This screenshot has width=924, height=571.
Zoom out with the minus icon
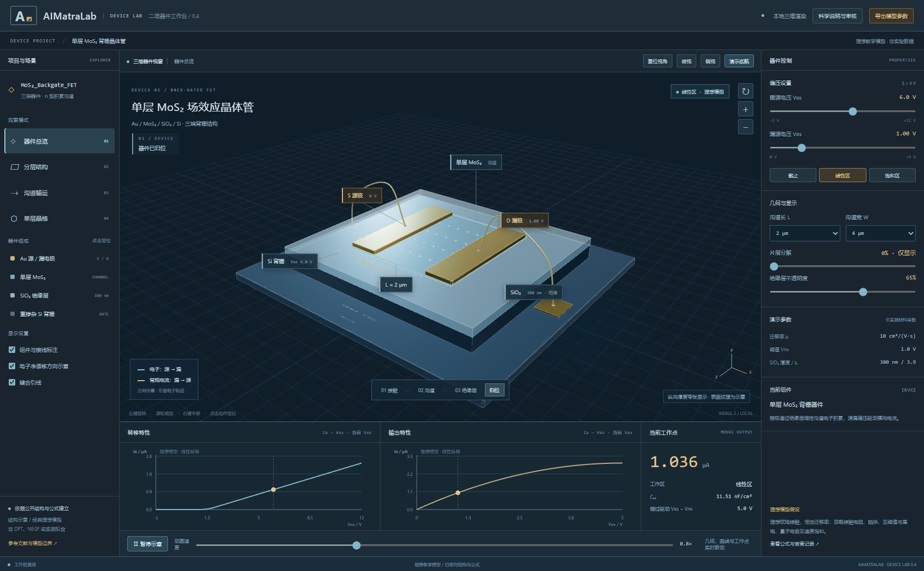(x=745, y=127)
